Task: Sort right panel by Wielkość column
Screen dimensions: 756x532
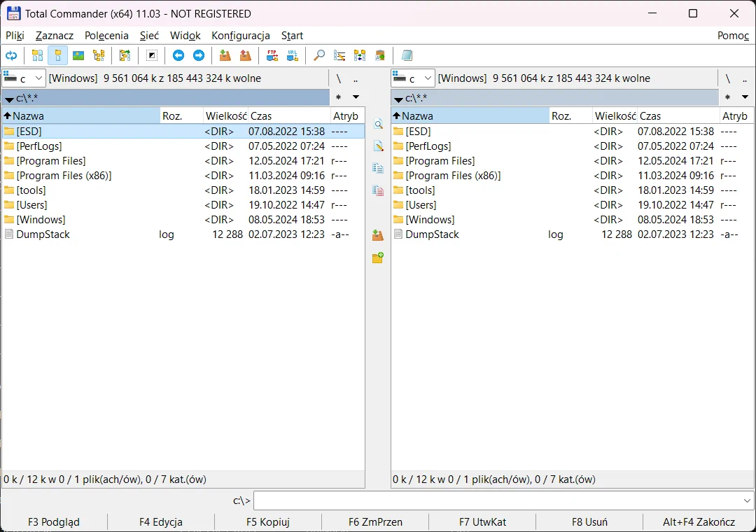Action: 615,115
